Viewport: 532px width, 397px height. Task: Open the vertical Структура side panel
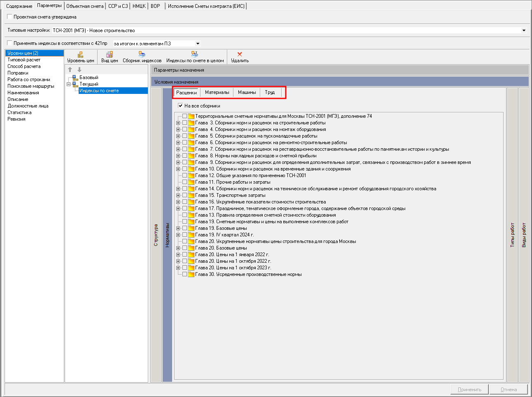tap(156, 235)
